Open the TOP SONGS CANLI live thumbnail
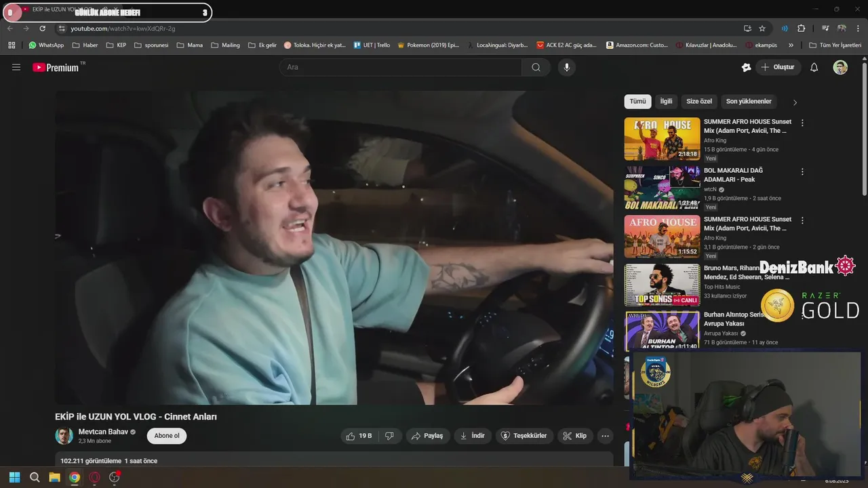This screenshot has height=488, width=868. (662, 285)
